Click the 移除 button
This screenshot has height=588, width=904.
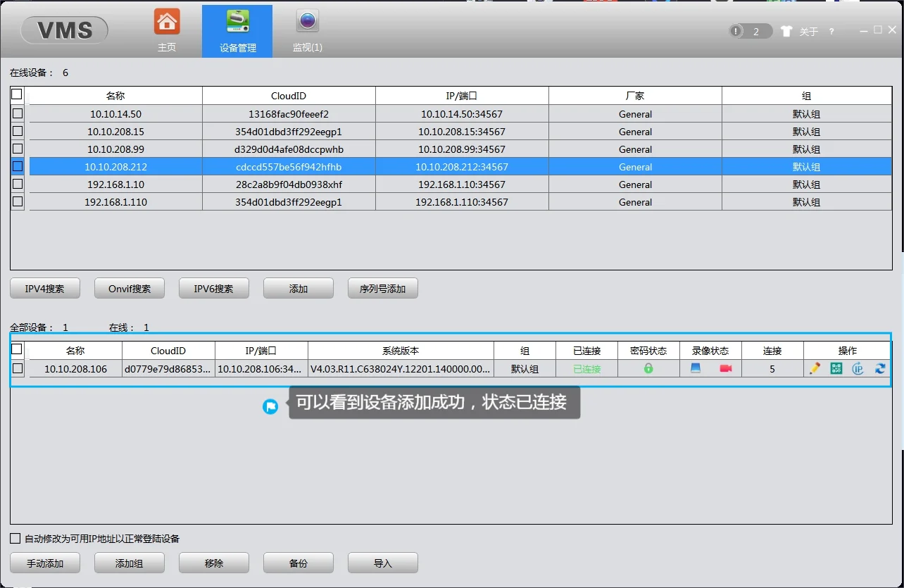coord(214,563)
